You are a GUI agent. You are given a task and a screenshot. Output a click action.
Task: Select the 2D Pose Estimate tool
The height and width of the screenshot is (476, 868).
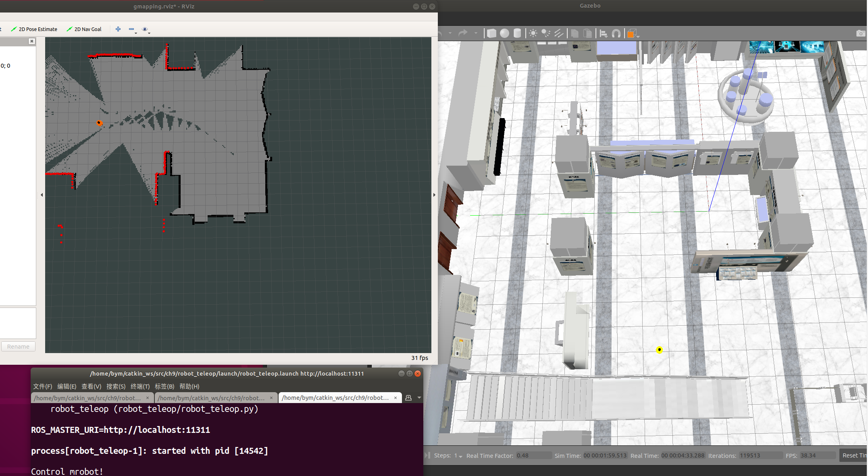point(34,29)
